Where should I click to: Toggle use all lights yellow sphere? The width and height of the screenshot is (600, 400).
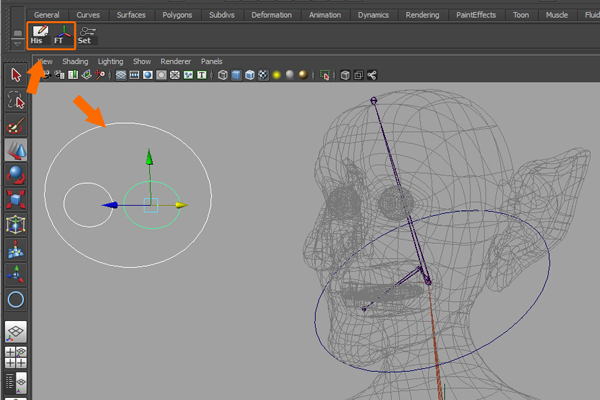[276, 75]
